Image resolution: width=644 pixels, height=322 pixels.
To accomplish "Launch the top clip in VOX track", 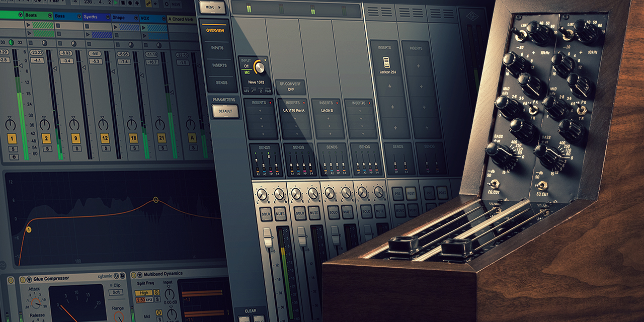I will coord(143,28).
